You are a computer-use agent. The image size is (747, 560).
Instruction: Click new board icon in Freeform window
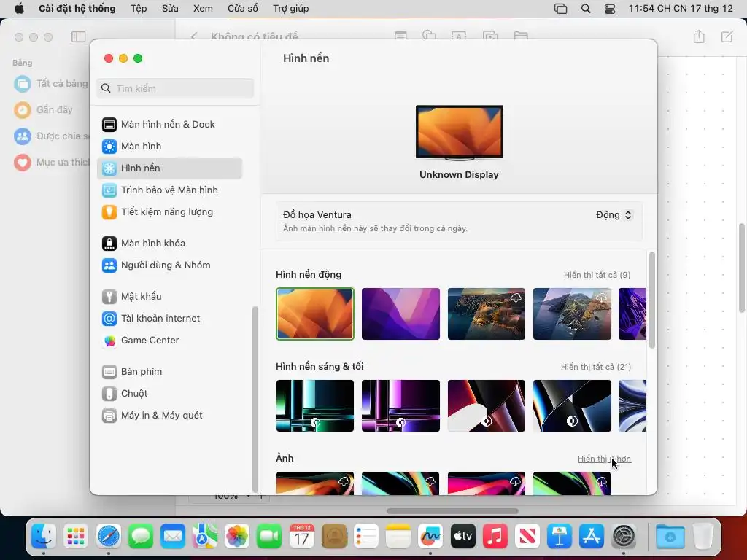pos(727,36)
